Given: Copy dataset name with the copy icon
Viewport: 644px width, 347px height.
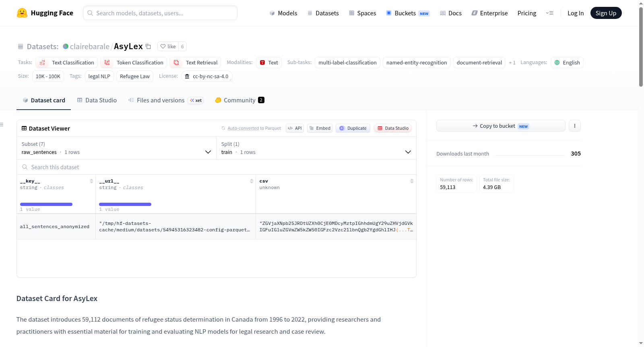Looking at the screenshot, I should [x=148, y=46].
